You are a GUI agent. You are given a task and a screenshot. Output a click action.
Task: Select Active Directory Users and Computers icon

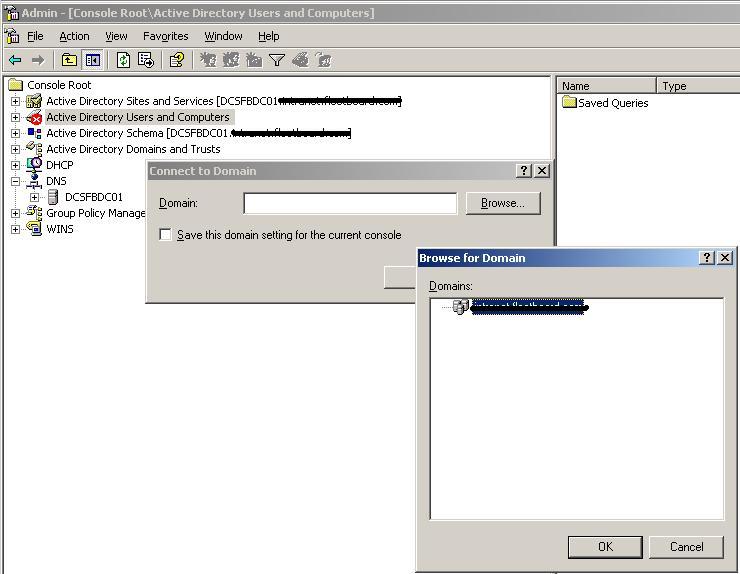pyautogui.click(x=34, y=117)
